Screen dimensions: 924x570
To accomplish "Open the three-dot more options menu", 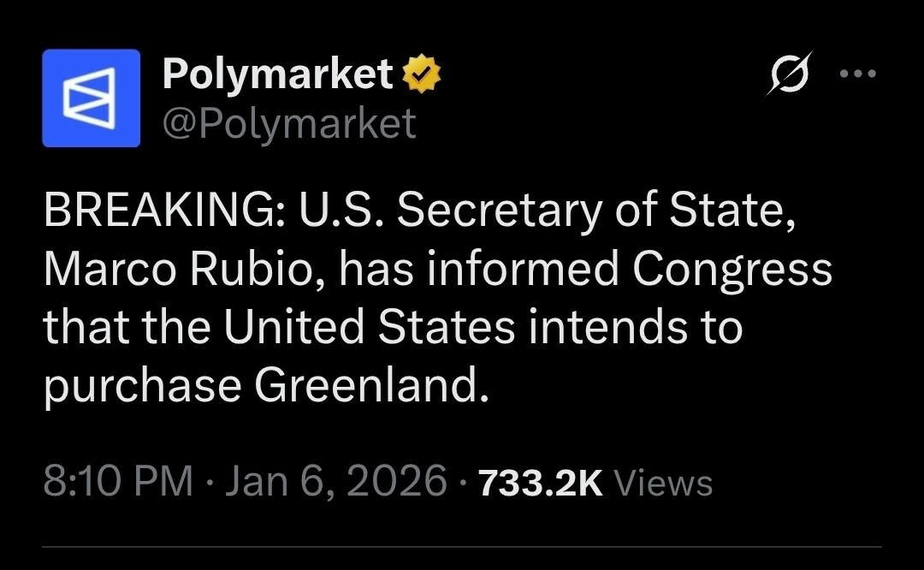I will pyautogui.click(x=858, y=74).
